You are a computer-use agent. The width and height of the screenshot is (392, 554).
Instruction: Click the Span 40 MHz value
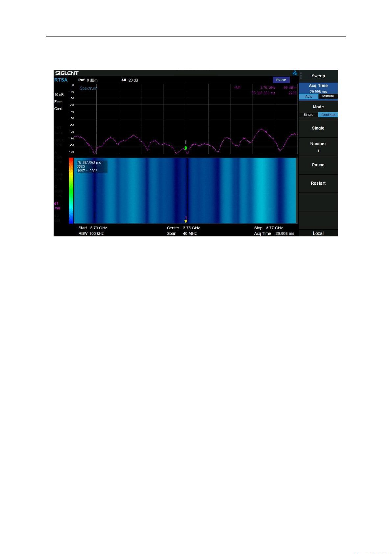coord(182,233)
